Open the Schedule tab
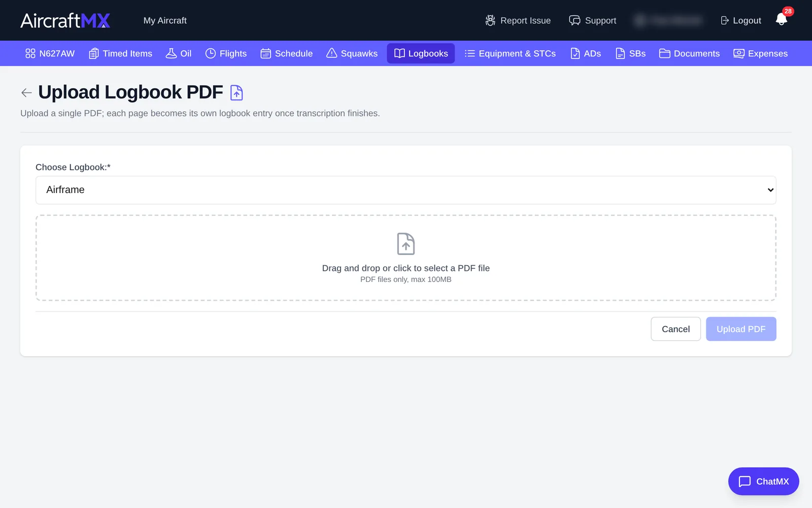 coord(287,53)
